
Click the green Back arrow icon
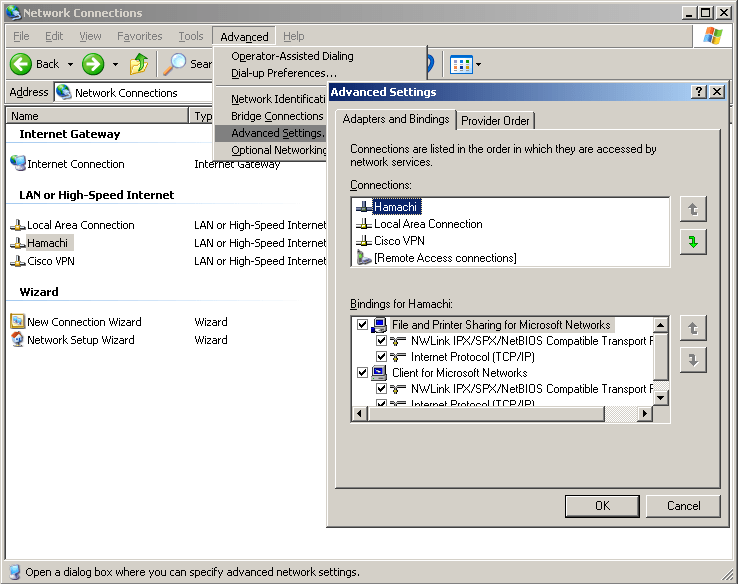click(x=21, y=64)
